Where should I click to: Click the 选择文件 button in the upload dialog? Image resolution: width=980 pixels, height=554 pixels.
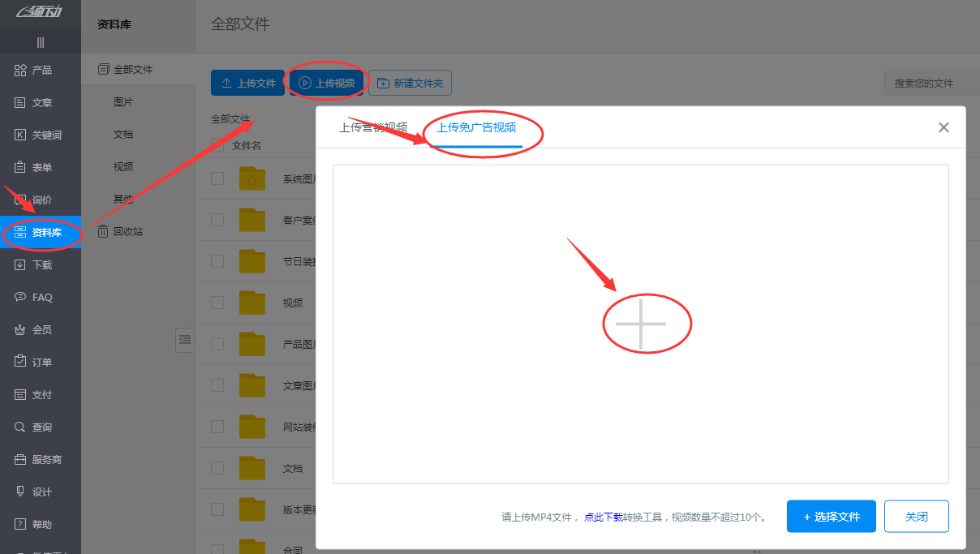tap(831, 516)
